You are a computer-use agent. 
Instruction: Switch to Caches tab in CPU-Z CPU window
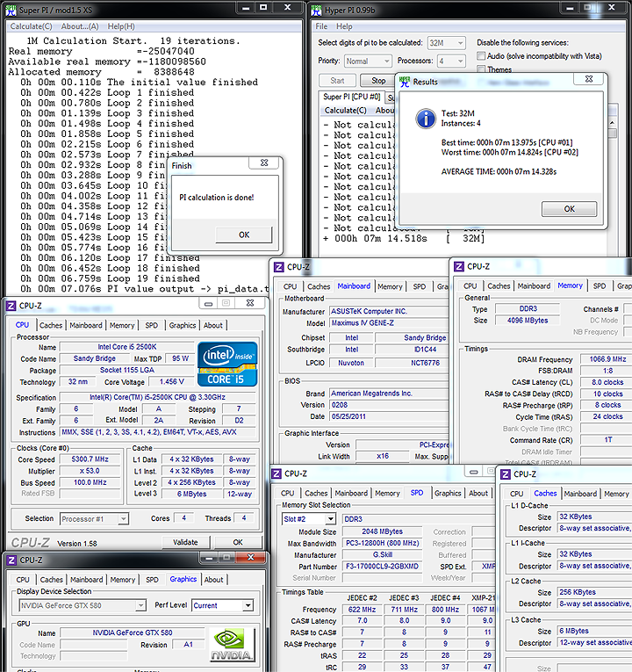coord(51,325)
